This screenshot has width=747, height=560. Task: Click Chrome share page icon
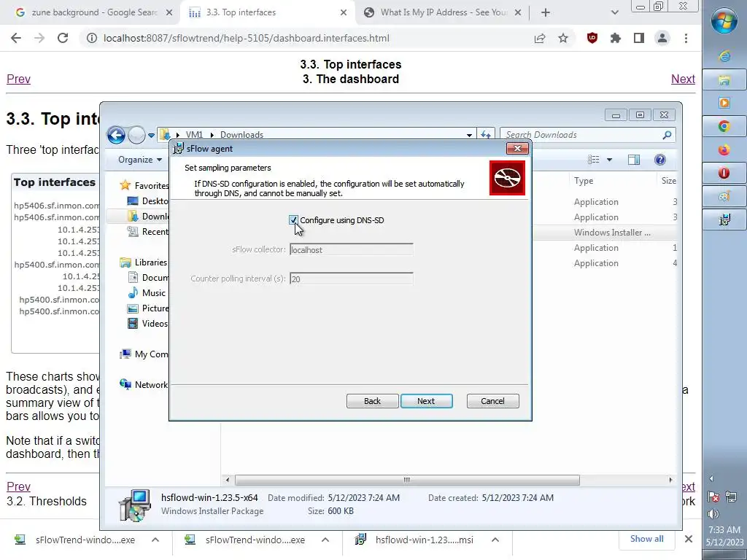pyautogui.click(x=540, y=38)
